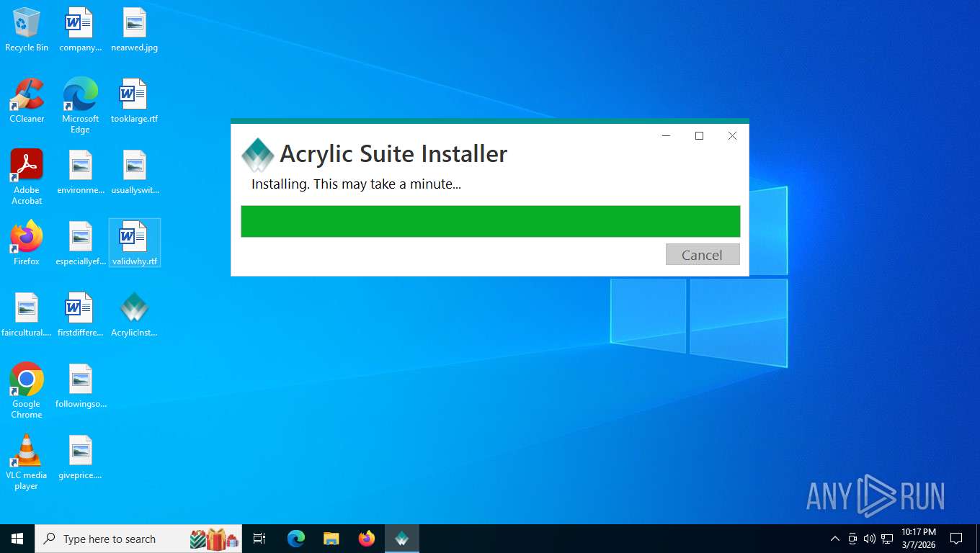This screenshot has width=980, height=553.
Task: Launch the VLC media player shortcut
Action: pyautogui.click(x=27, y=462)
